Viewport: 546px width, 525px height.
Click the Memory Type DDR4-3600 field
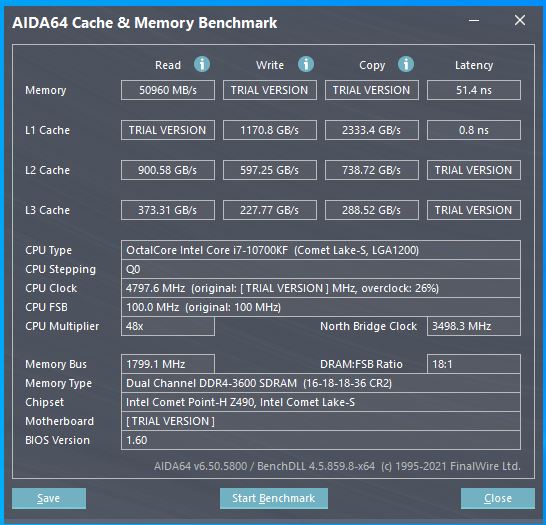[321, 383]
